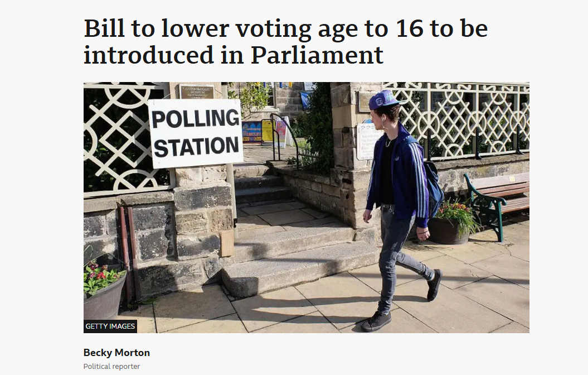Click the yellow poster in the background
Viewport: 588px width, 375px height.
[x=268, y=130]
